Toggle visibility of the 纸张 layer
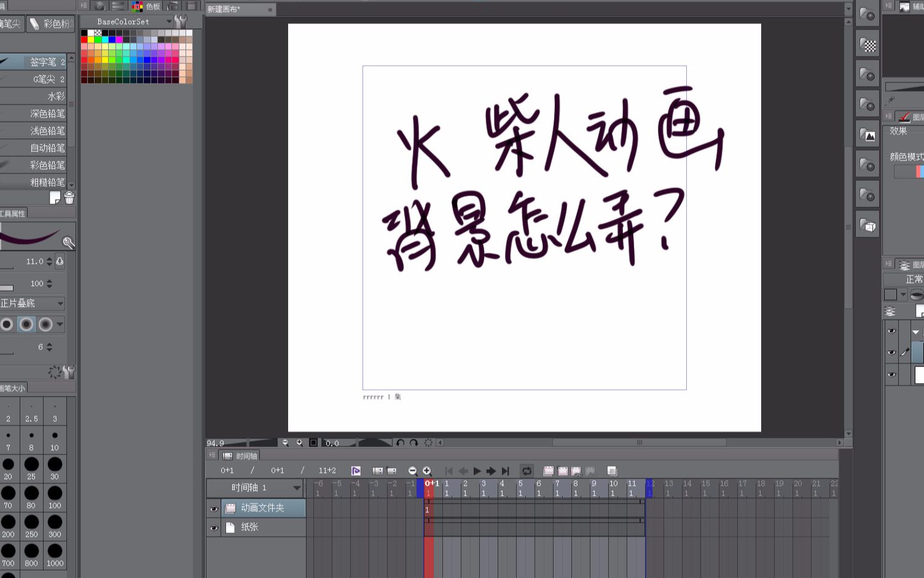 (x=213, y=527)
